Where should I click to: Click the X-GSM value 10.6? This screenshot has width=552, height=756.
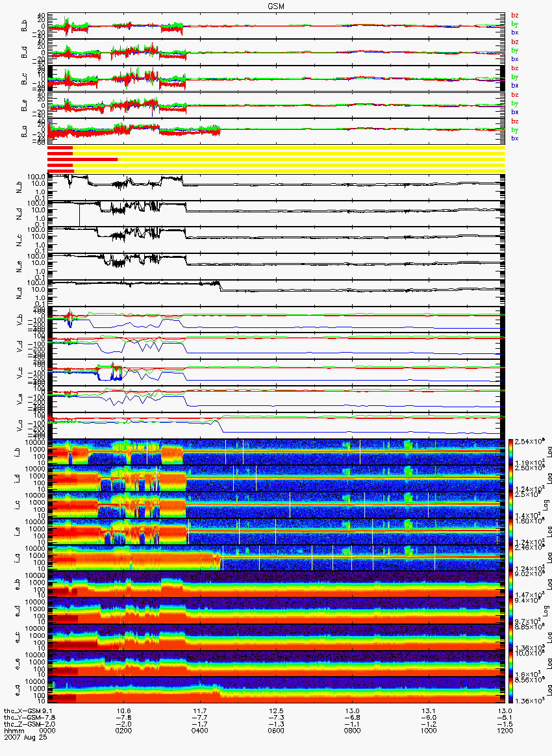click(124, 711)
